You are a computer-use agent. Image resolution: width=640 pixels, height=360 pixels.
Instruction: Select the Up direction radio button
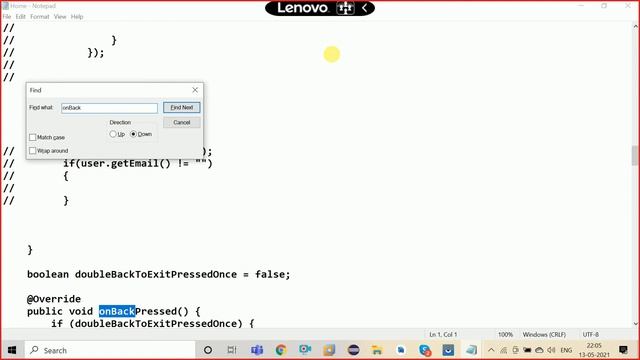point(113,134)
